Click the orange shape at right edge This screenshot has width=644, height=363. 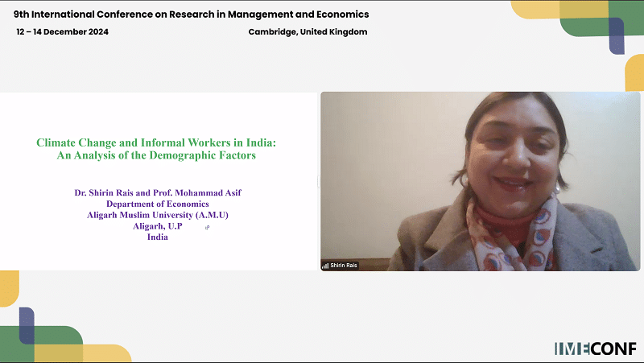[634, 72]
